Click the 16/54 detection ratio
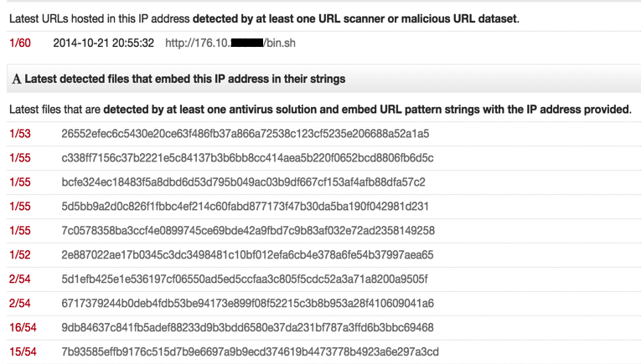Screen dimensions: 641x364 (x=23, y=328)
